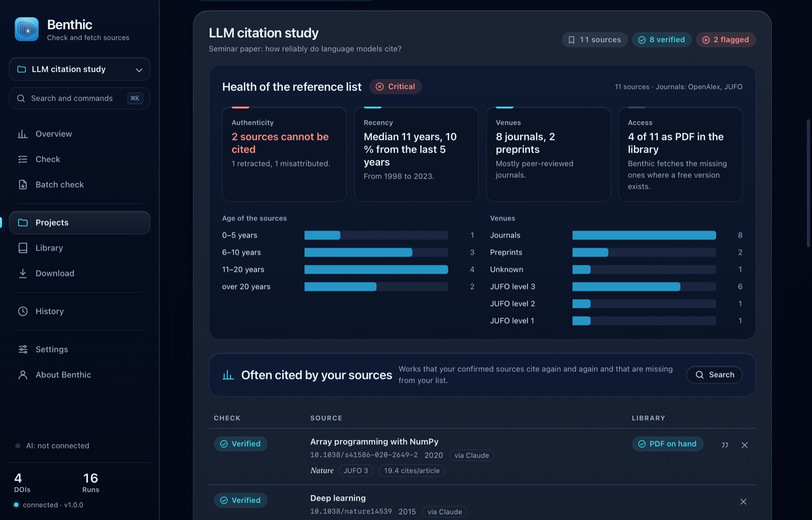Go to the Check section
Screen dimensions: 812x520
[80, 159]
